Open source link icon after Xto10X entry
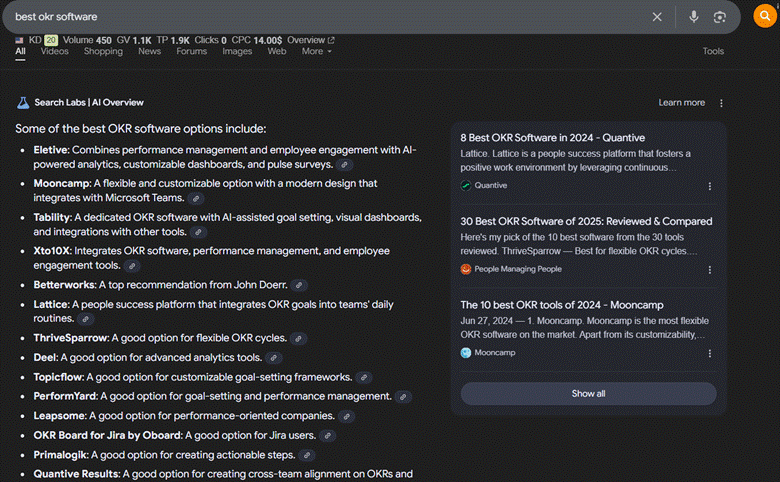Image resolution: width=780 pixels, height=482 pixels. pyautogui.click(x=132, y=266)
